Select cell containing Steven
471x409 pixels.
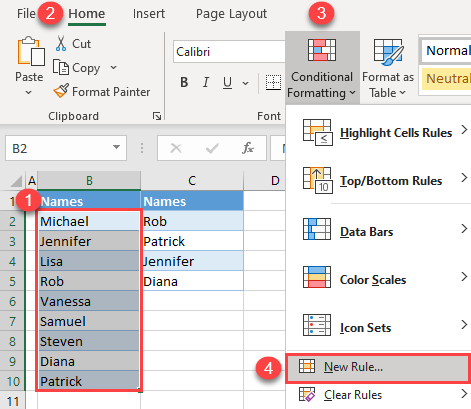click(89, 341)
